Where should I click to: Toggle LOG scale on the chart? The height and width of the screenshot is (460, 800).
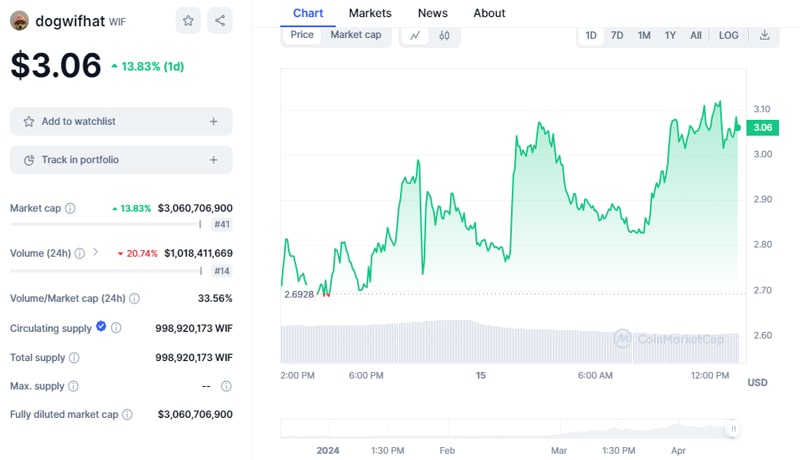[729, 35]
